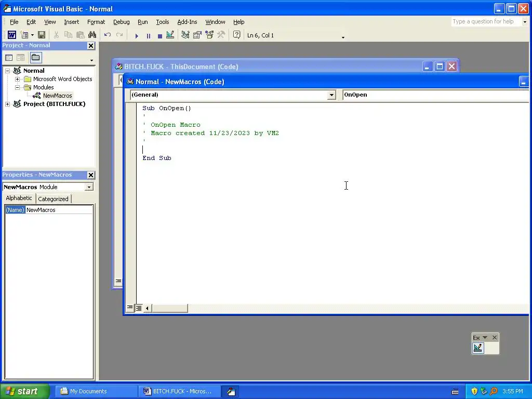Open Properties Window from toolbar icon
This screenshot has height=399, width=532.
[197, 35]
